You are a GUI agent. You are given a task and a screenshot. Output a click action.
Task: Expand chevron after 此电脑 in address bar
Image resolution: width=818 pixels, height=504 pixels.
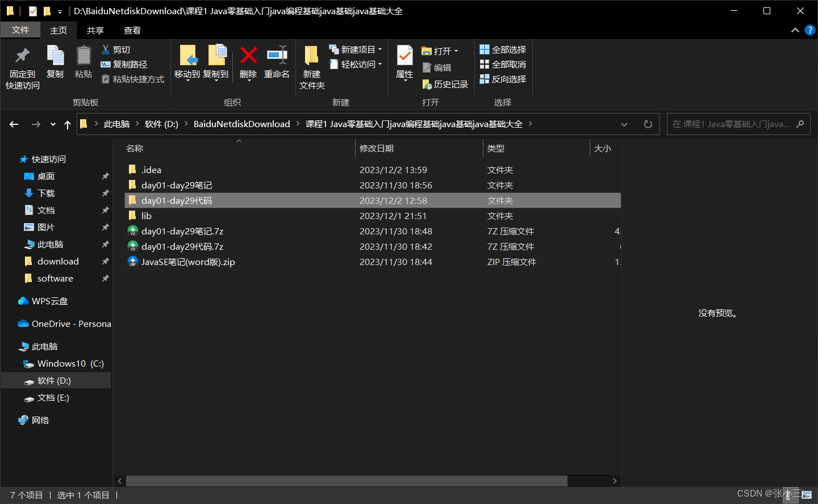point(137,124)
